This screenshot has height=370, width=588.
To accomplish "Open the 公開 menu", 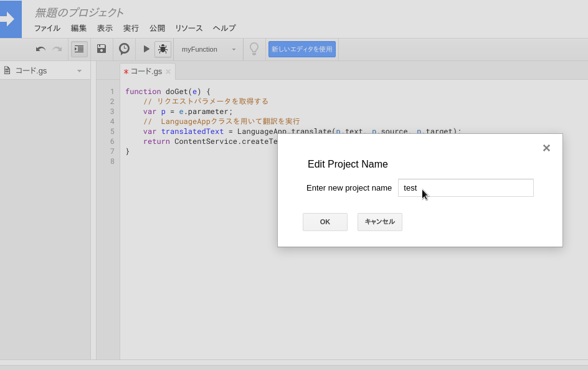I will 157,28.
